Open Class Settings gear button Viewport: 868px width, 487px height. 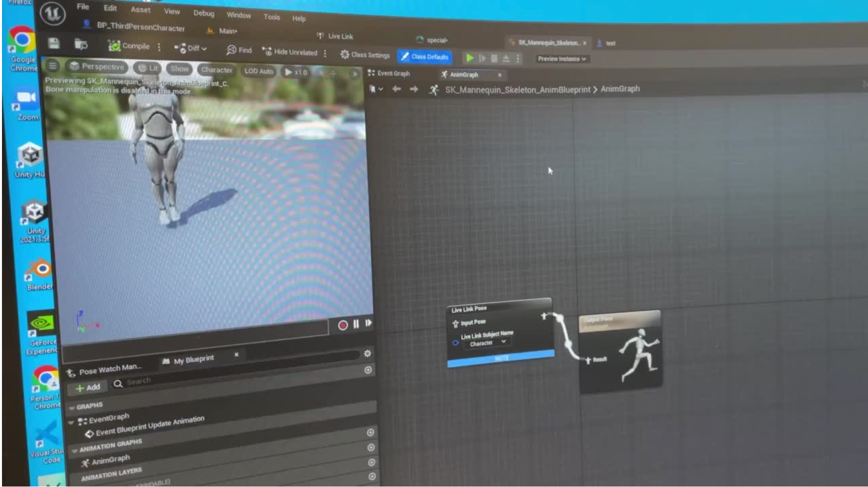(365, 55)
